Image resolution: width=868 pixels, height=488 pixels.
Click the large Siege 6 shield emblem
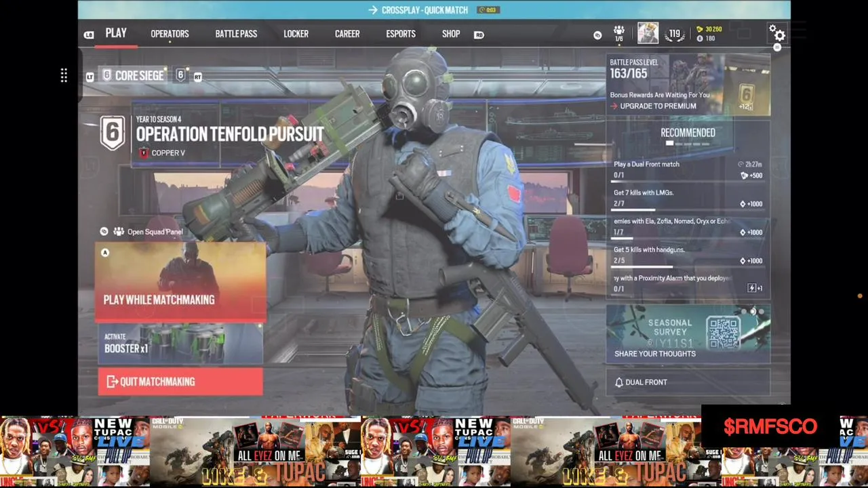click(113, 131)
